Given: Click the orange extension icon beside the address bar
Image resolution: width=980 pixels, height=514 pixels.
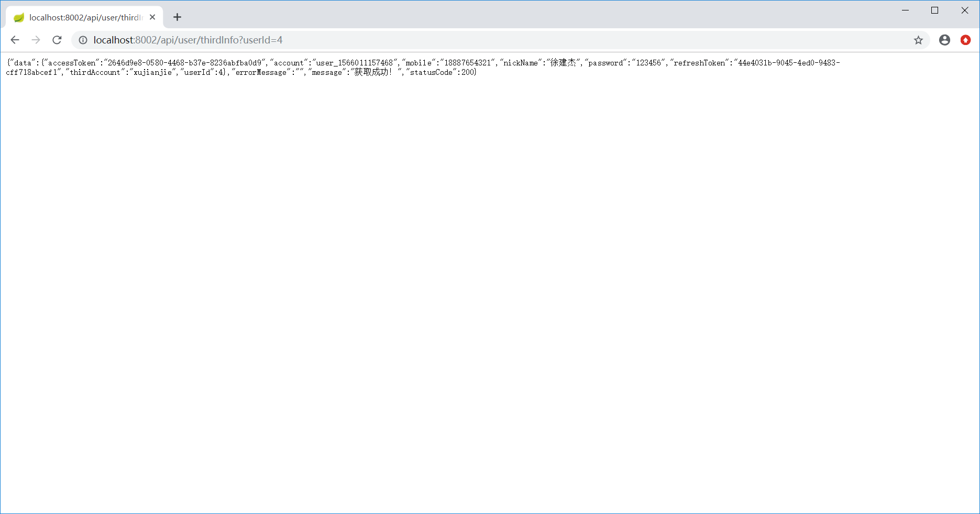Looking at the screenshot, I should 965,40.
